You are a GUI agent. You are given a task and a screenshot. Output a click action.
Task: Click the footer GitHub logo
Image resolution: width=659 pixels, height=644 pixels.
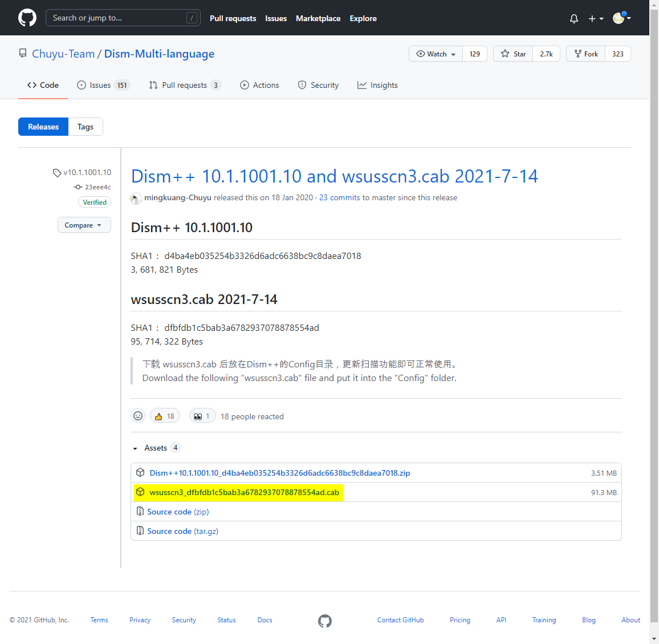(x=325, y=621)
